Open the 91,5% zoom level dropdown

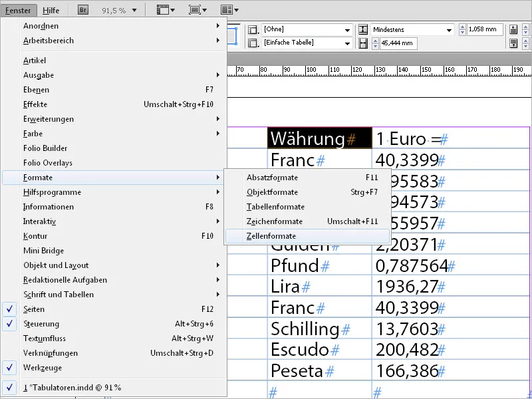coord(133,10)
